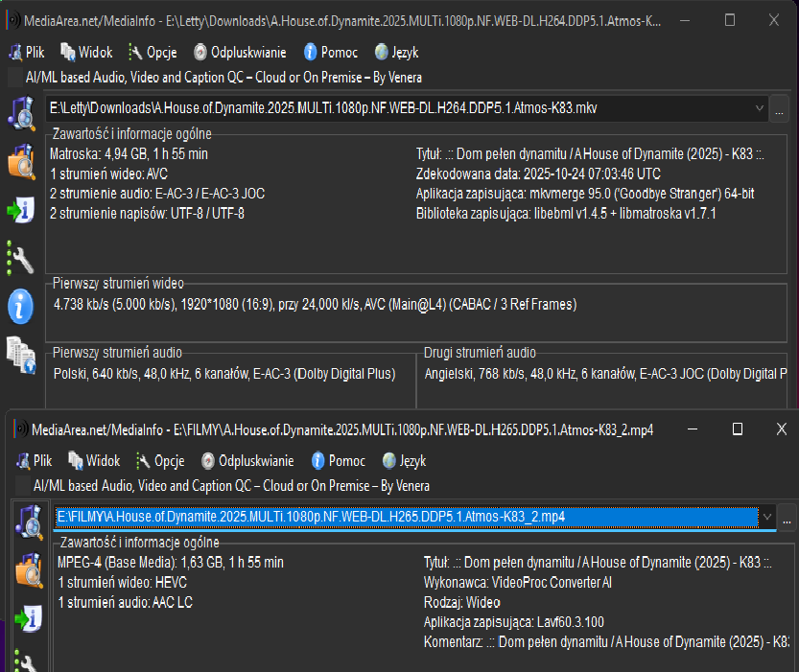The image size is (799, 672).
Task: Expand the .mp4 file path dropdown
Action: coord(765,518)
